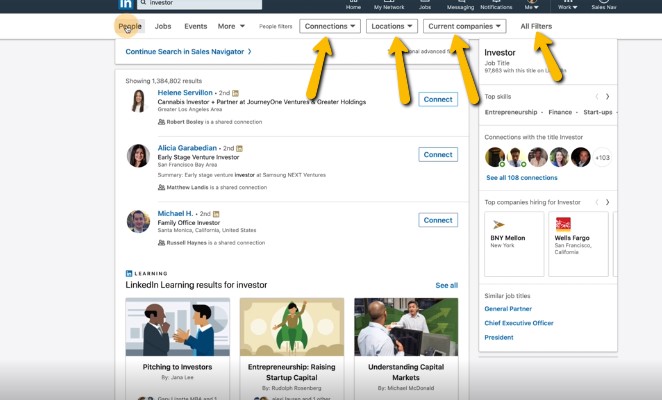Click Continue Search in Sales Navigator
Screen dimensions: 662x400
(x=188, y=51)
